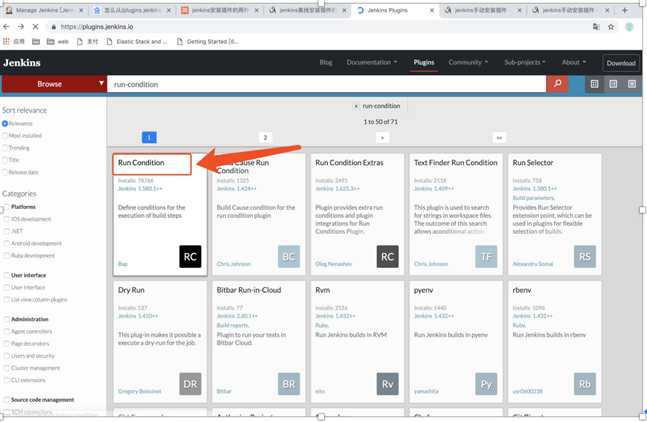Select Title sort option
This screenshot has width=647, height=422.
point(5,160)
